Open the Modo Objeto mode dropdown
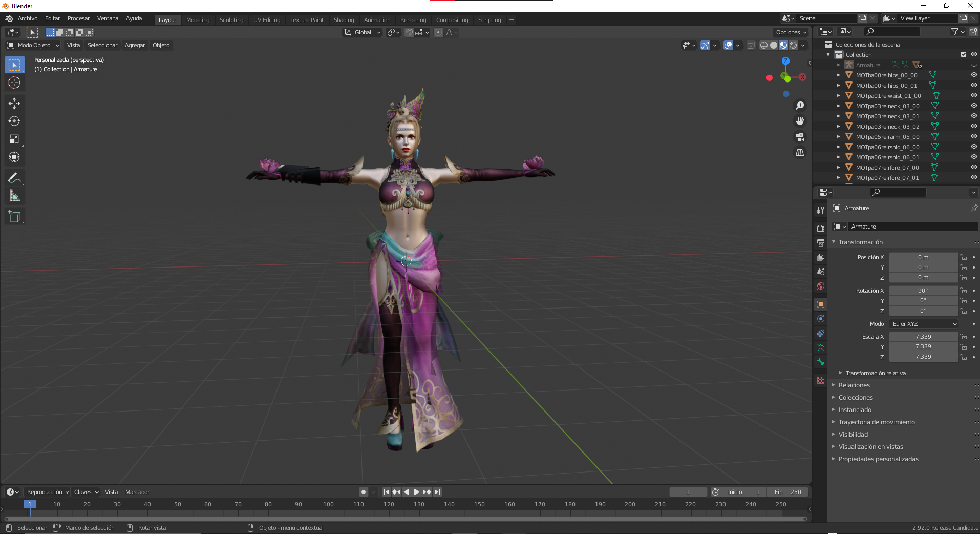The height and width of the screenshot is (534, 980). click(x=33, y=45)
